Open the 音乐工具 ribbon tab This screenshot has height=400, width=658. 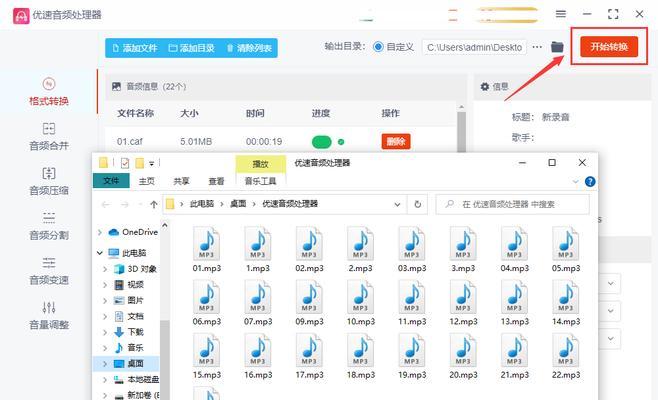pyautogui.click(x=260, y=181)
